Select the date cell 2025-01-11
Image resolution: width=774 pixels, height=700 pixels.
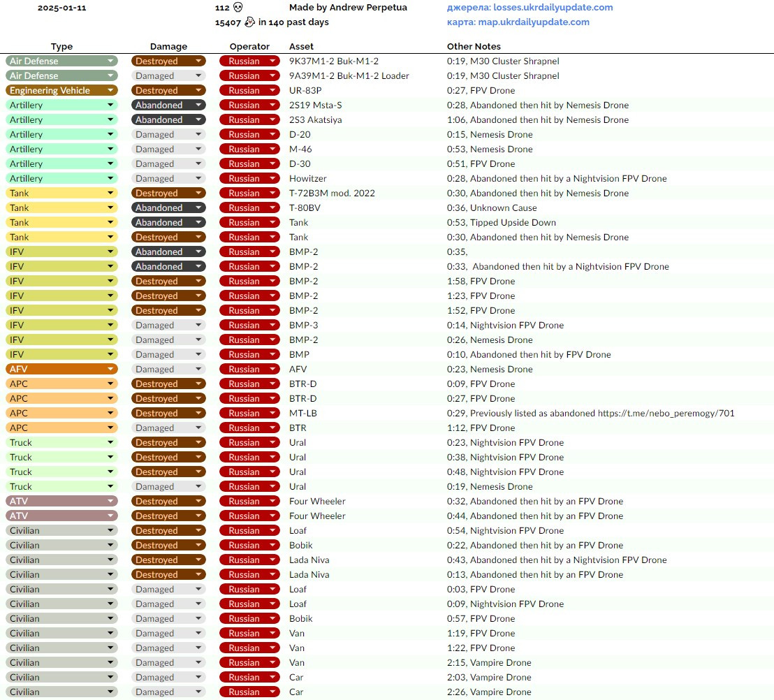tap(61, 8)
